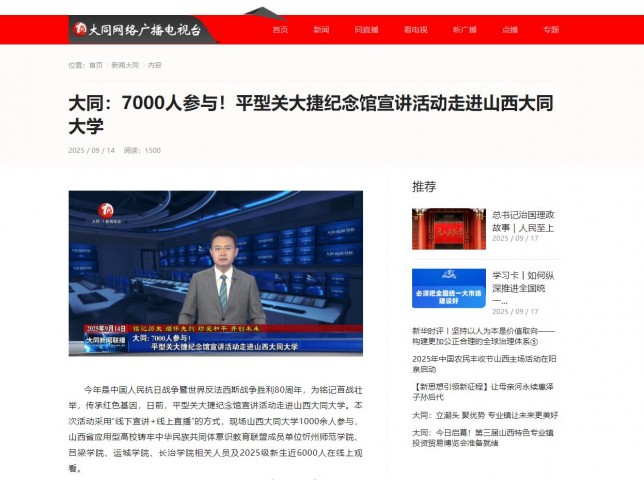Open the 立潮头 聚优势 article link
Viewport: 644px width, 480px height.
(484, 414)
